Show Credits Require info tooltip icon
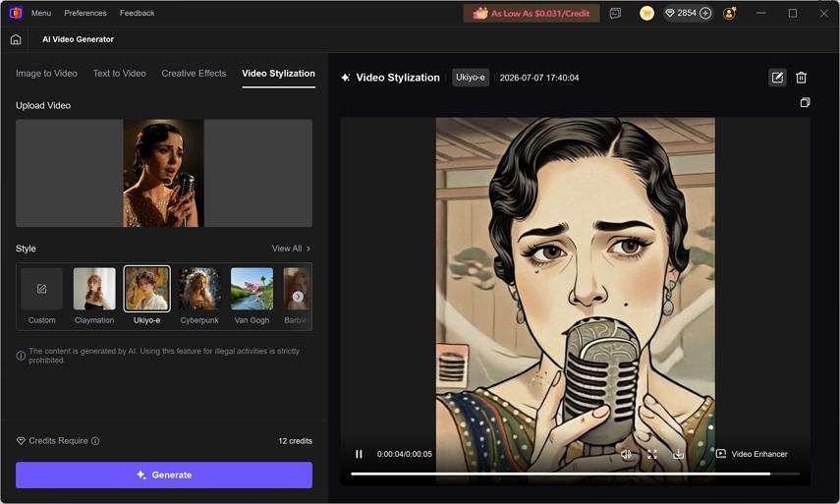The image size is (840, 504). (95, 441)
